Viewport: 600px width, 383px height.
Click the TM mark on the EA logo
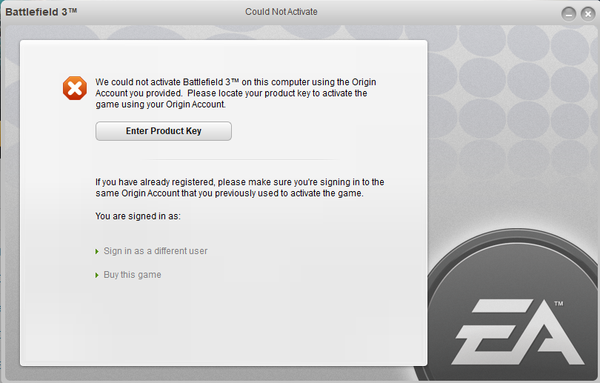tap(559, 303)
